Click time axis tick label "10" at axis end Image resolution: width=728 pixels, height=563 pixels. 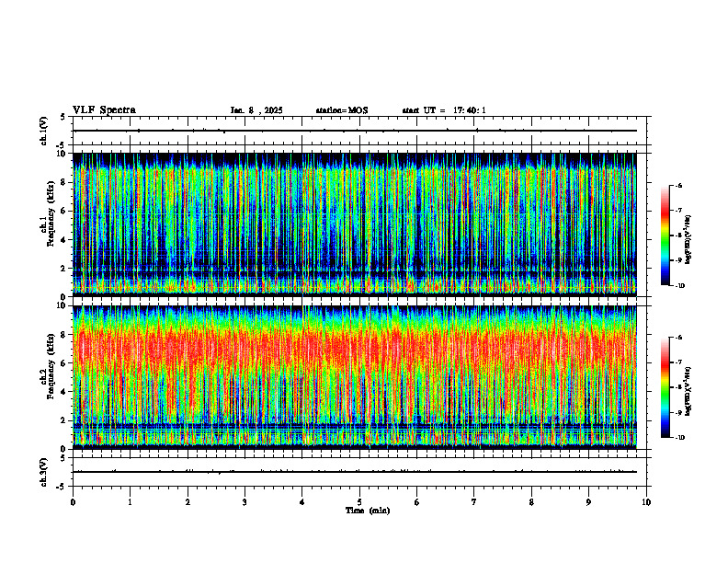click(646, 502)
